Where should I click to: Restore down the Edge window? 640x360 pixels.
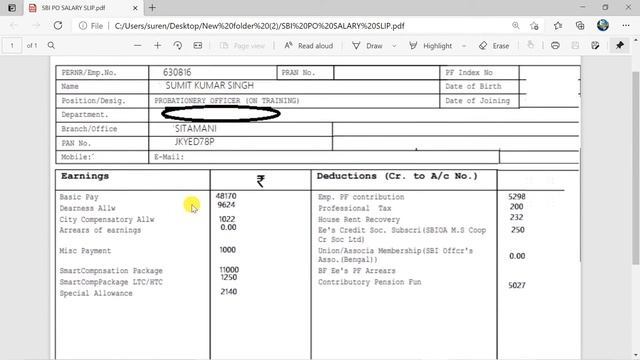[605, 7]
